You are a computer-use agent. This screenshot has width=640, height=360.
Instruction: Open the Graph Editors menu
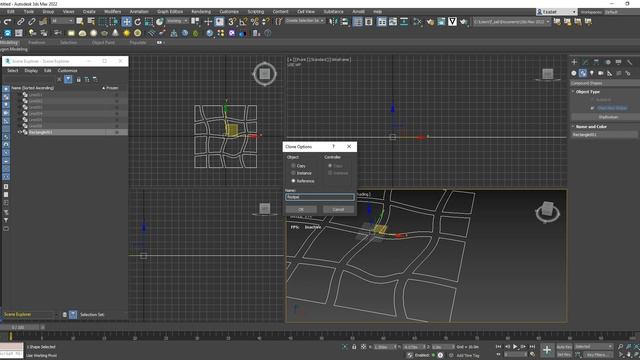click(x=170, y=11)
